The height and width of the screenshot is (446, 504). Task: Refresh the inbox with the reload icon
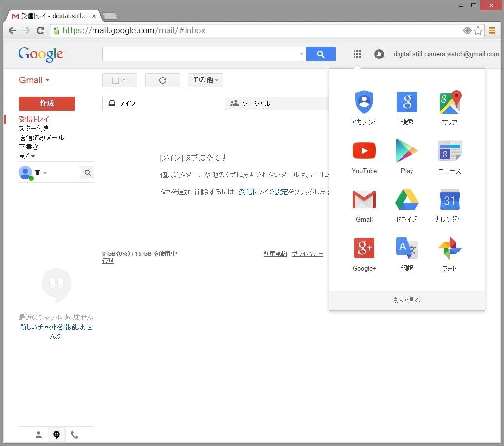(162, 80)
